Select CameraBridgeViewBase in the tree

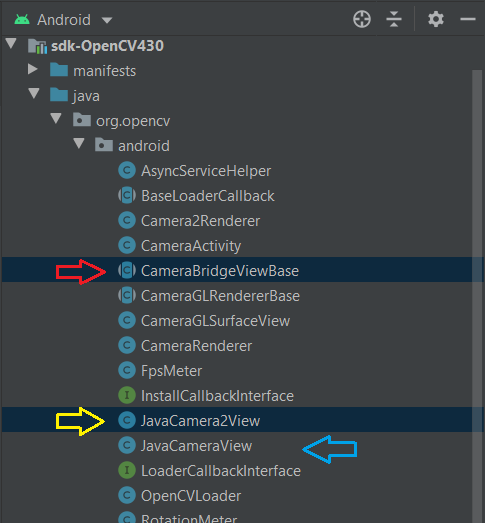pyautogui.click(x=220, y=271)
